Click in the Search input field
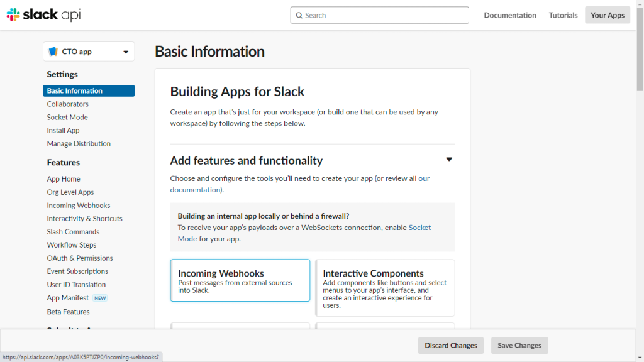Viewport: 644px width, 362px height. coord(379,15)
